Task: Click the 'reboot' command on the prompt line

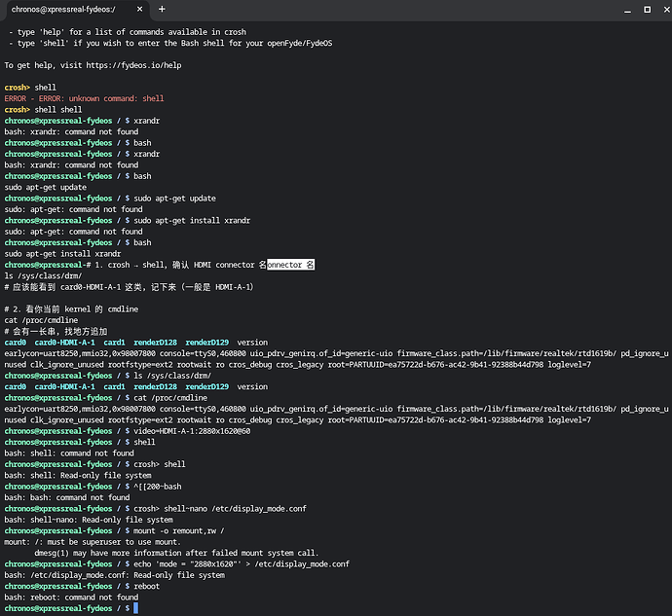Action: coord(146,586)
